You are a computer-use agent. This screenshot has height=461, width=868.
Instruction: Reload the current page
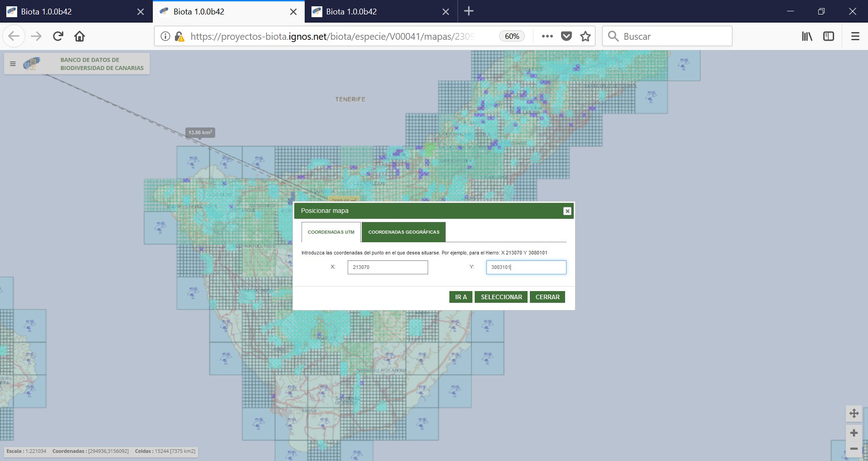58,36
